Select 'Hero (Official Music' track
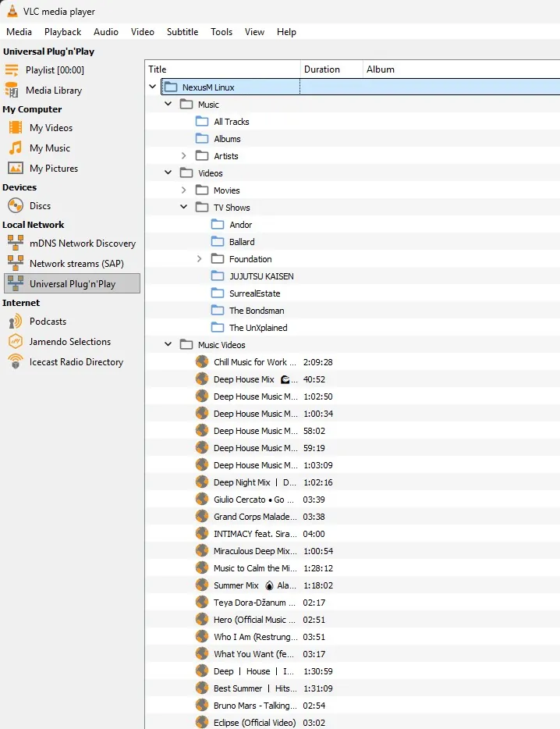The image size is (560, 729). point(353,620)
